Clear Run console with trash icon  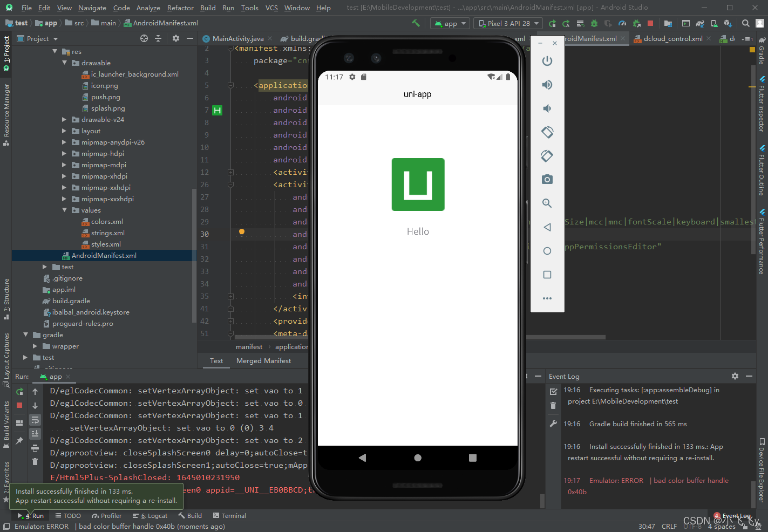35,461
